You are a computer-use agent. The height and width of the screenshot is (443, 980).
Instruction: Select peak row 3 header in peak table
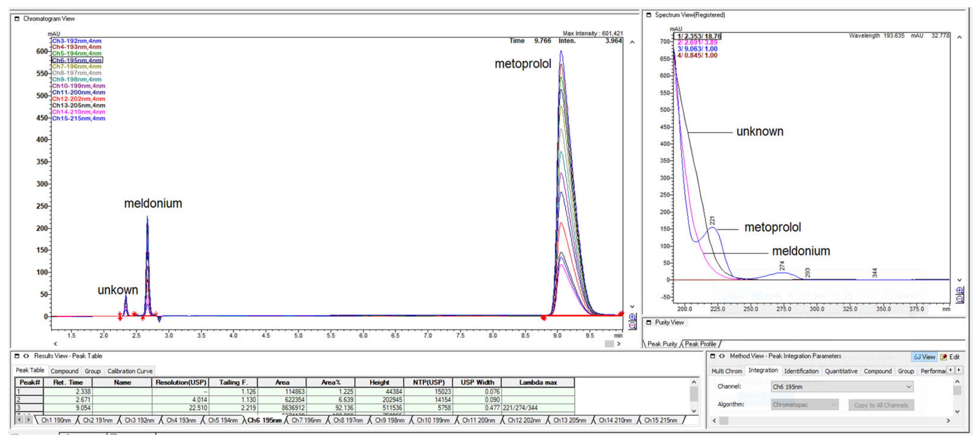29,408
